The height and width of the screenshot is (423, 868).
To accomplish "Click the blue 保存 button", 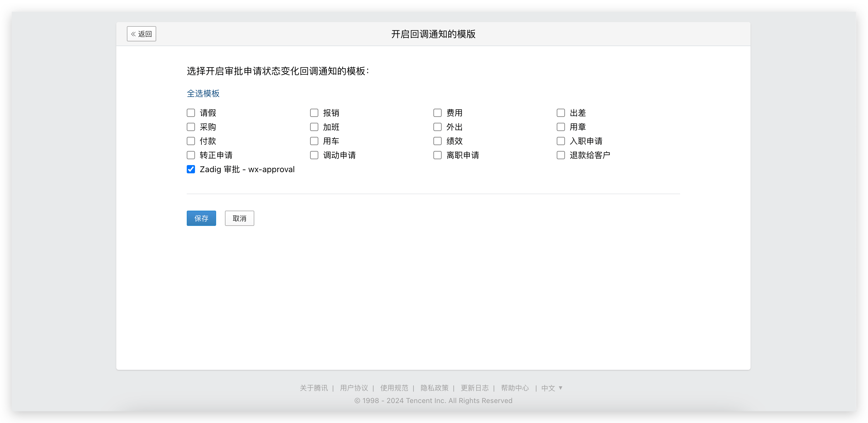I will click(201, 218).
